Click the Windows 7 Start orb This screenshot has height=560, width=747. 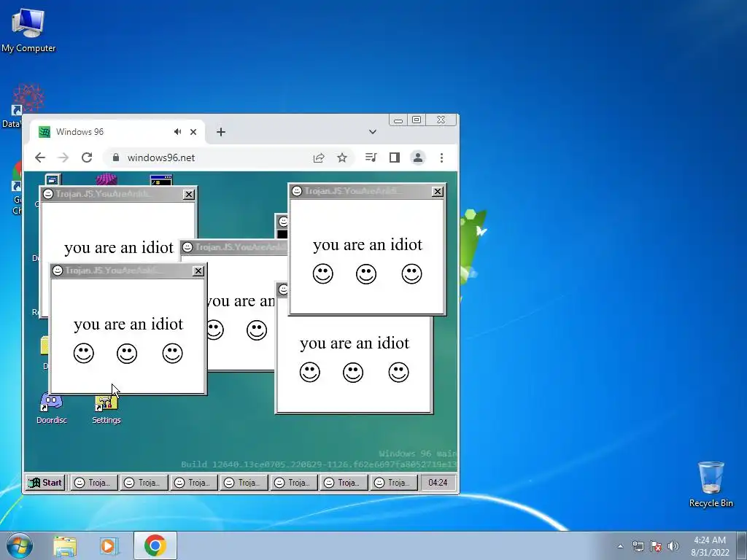pos(19,545)
